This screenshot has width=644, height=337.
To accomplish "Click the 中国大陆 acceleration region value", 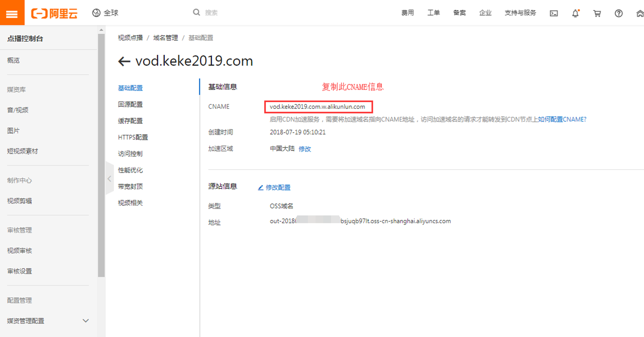I will coord(282,149).
